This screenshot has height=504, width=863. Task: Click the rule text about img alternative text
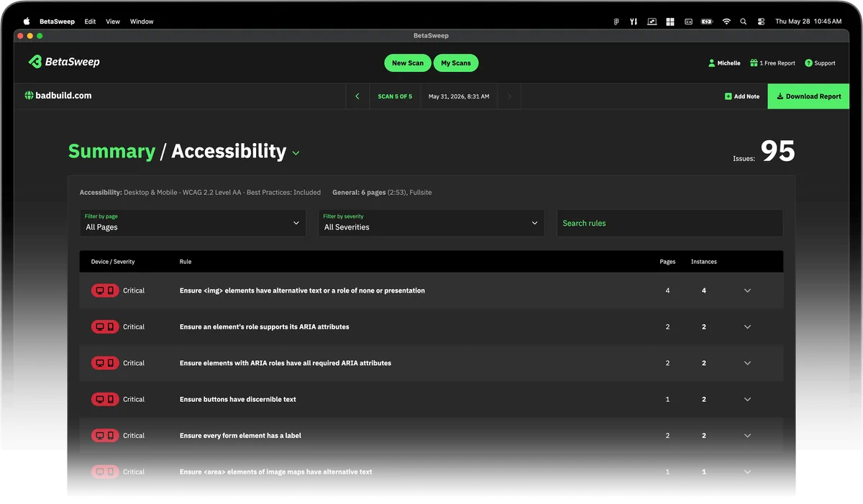pos(302,290)
